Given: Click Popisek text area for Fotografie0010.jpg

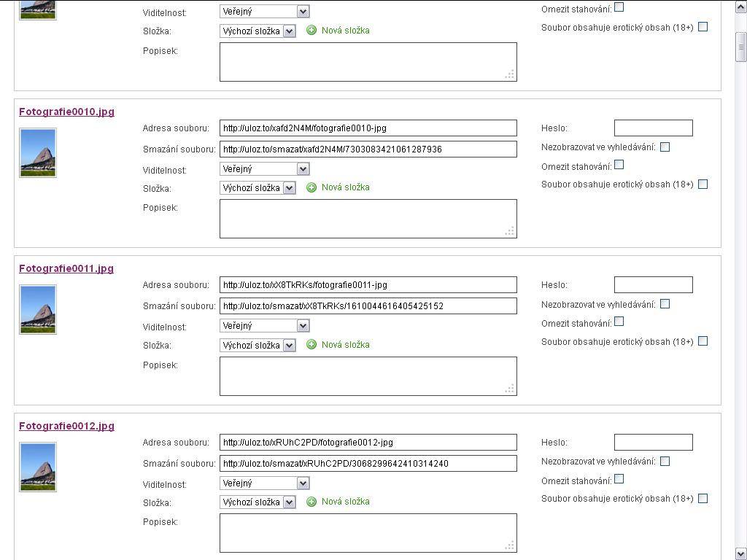Looking at the screenshot, I should pos(368,219).
